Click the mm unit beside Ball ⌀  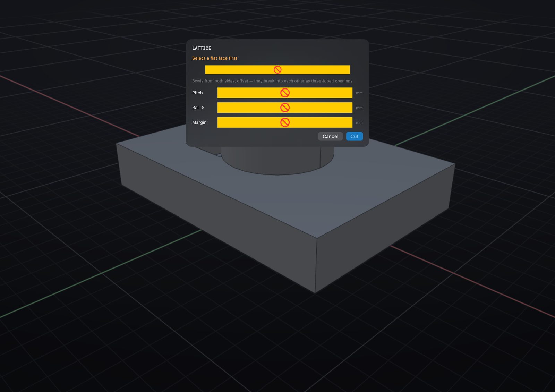[359, 108]
